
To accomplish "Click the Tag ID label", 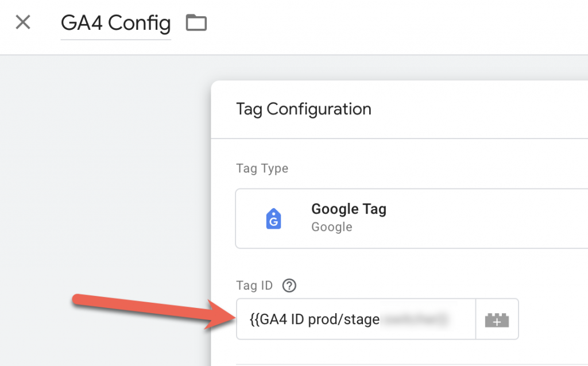I will (x=254, y=286).
